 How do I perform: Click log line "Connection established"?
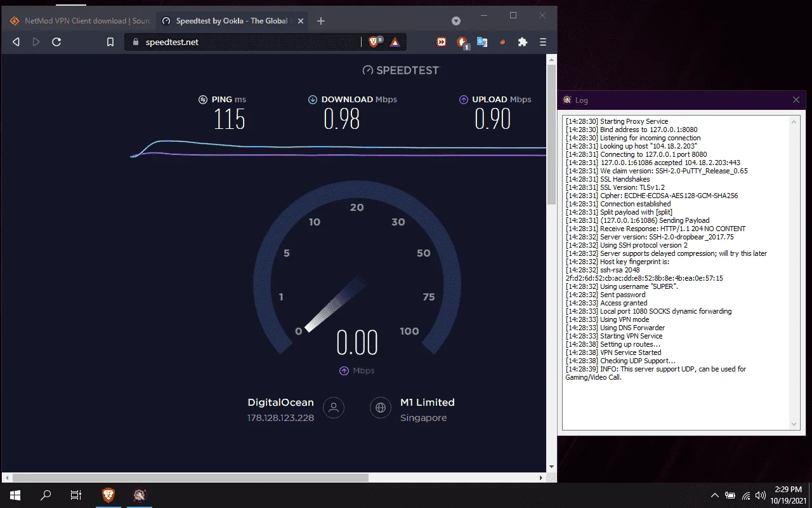click(x=618, y=204)
